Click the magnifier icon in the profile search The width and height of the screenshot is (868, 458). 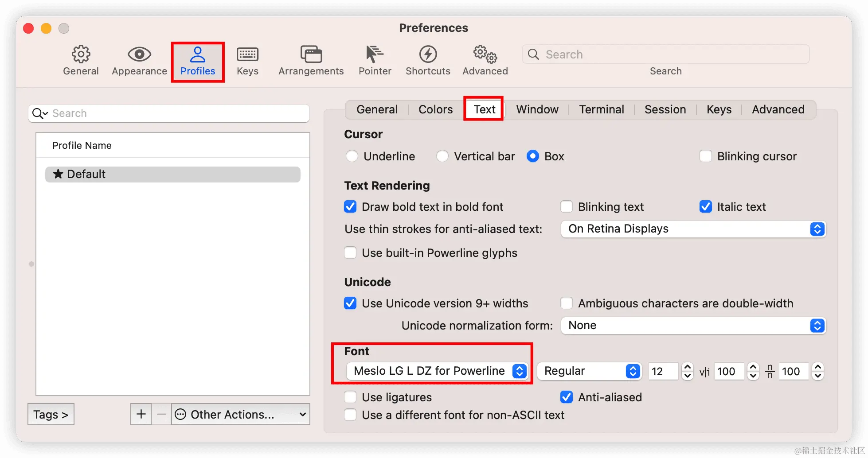(40, 113)
